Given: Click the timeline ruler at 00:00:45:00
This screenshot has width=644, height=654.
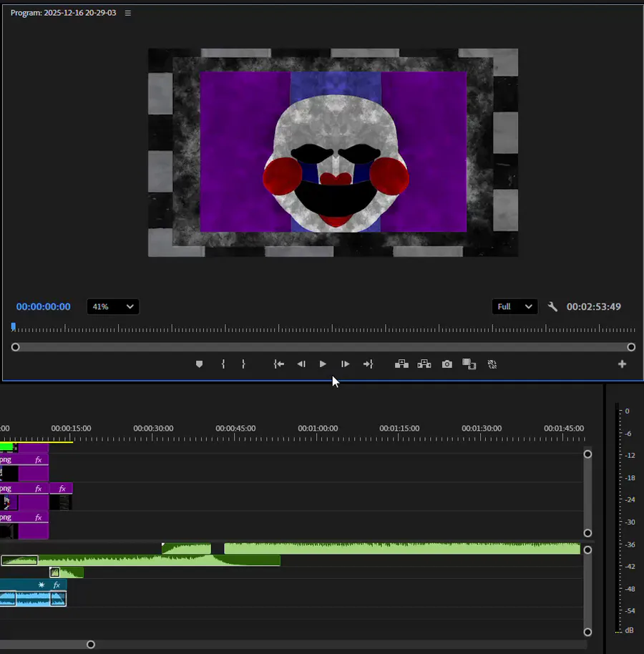Looking at the screenshot, I should coord(235,429).
